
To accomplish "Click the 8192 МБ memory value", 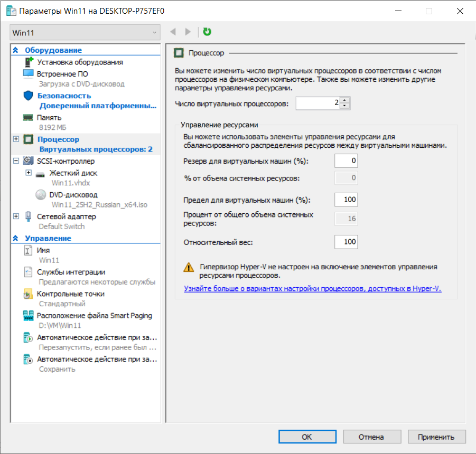I will 52,127.
